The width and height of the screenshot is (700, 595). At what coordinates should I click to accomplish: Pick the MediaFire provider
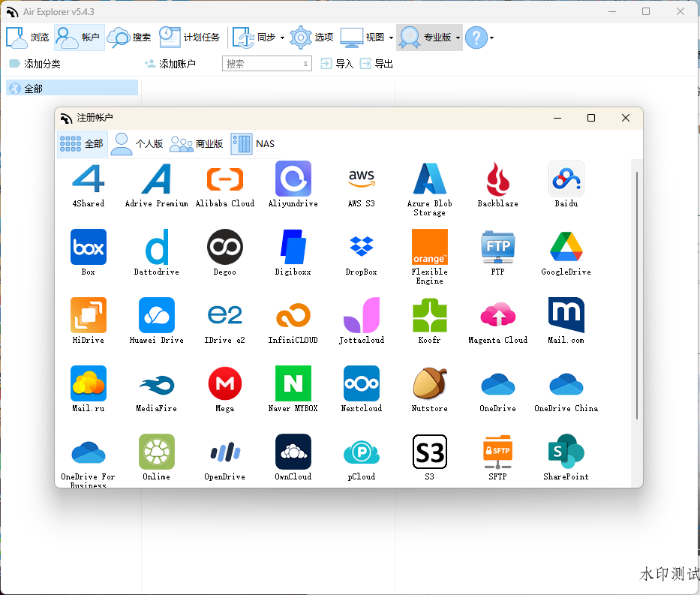pyautogui.click(x=157, y=383)
